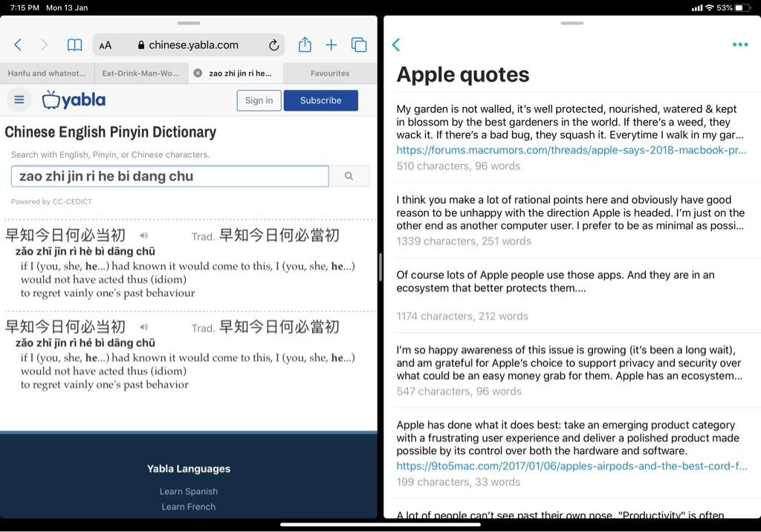Close the zao zhi jin tab
This screenshot has width=761, height=532.
coord(198,73)
